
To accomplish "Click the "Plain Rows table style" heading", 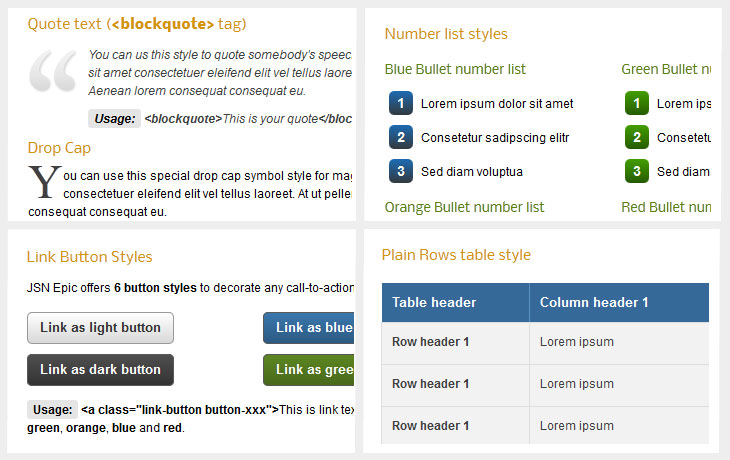I will click(456, 255).
